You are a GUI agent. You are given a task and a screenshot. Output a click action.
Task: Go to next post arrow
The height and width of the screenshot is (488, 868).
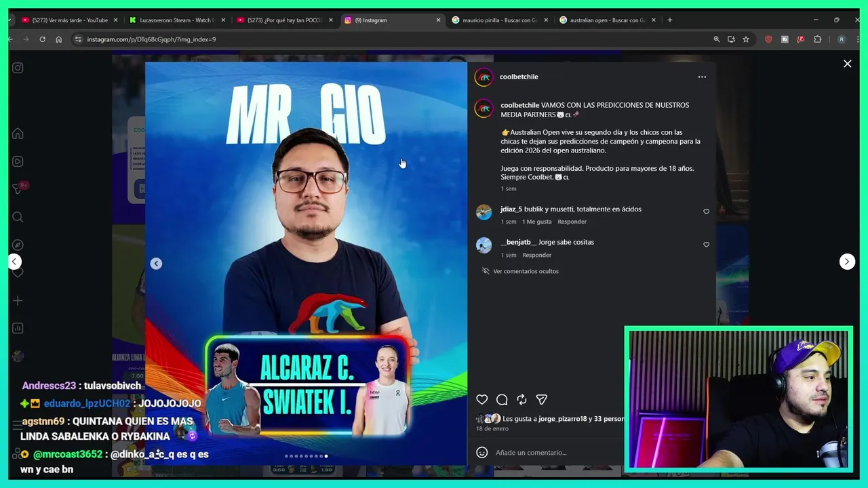847,262
